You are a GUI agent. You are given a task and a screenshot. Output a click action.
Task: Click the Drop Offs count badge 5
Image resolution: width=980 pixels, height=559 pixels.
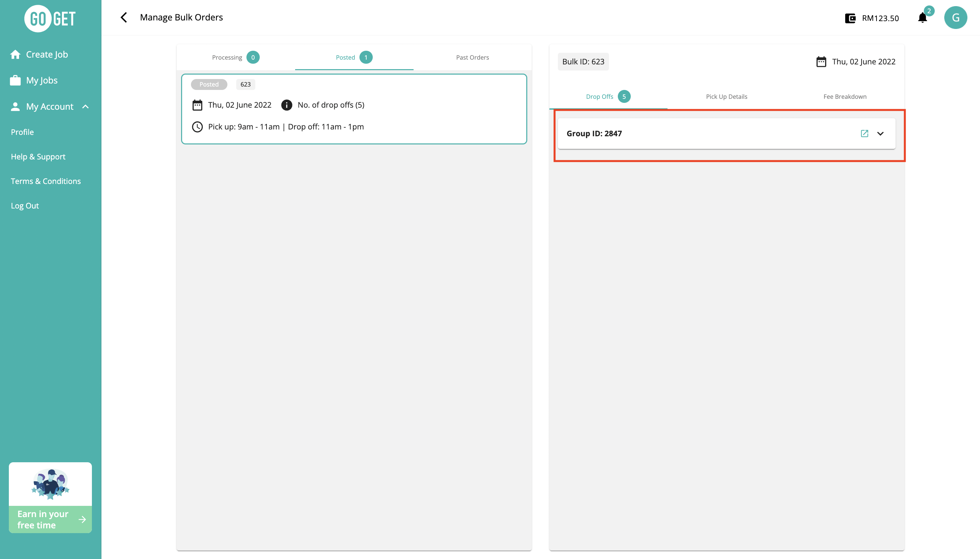point(624,96)
